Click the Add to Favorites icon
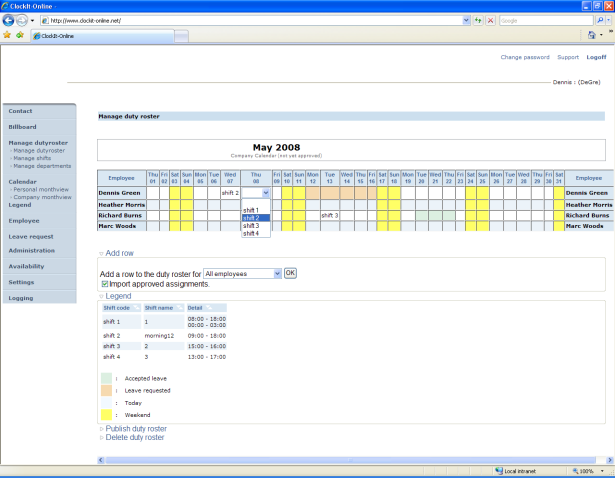This screenshot has height=478, width=615. pos(19,35)
